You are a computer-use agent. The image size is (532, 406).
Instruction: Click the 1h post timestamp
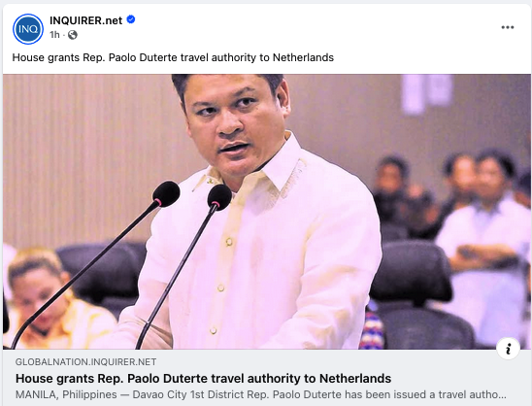coord(54,35)
